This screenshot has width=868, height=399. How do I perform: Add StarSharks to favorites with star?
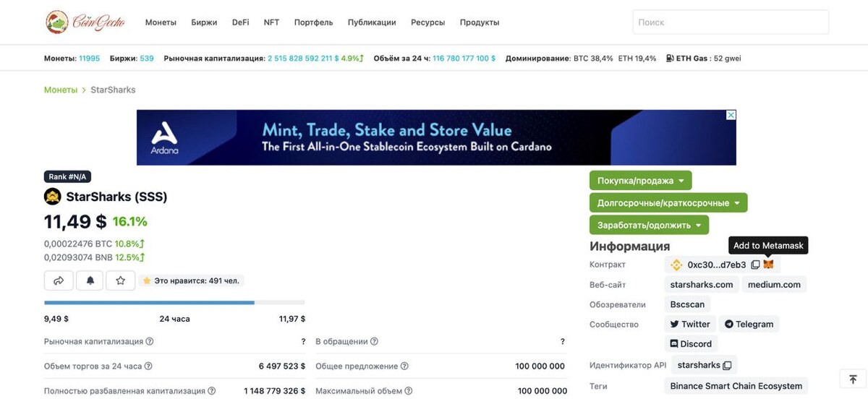click(x=121, y=280)
